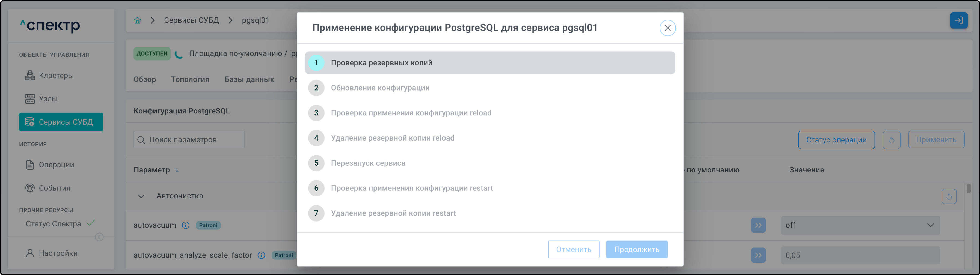Image resolution: width=980 pixels, height=275 pixels.
Task: Collapse the sidebar with chevron toggle
Action: [x=99, y=237]
